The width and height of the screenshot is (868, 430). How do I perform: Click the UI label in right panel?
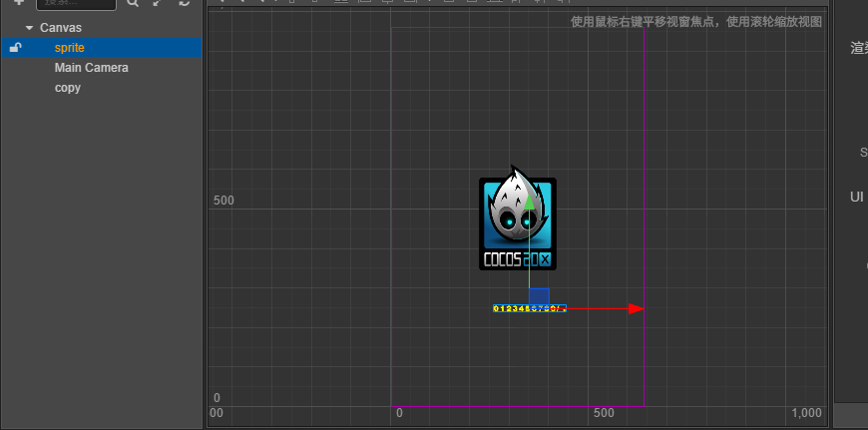857,197
